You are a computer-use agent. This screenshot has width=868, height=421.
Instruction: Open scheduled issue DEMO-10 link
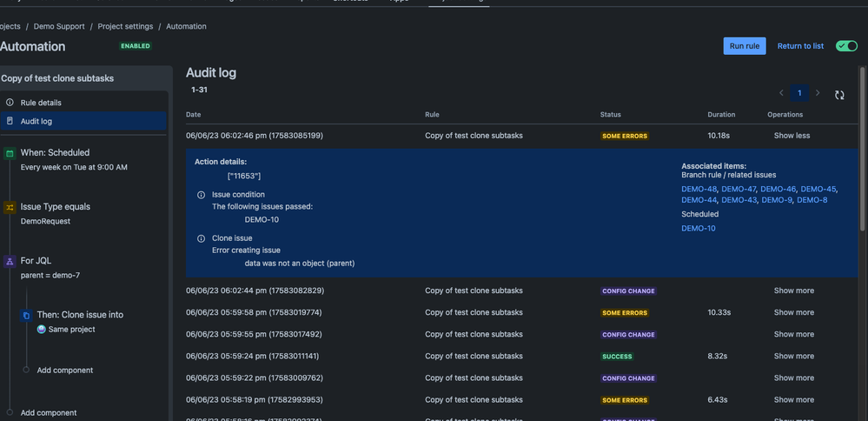coord(698,228)
